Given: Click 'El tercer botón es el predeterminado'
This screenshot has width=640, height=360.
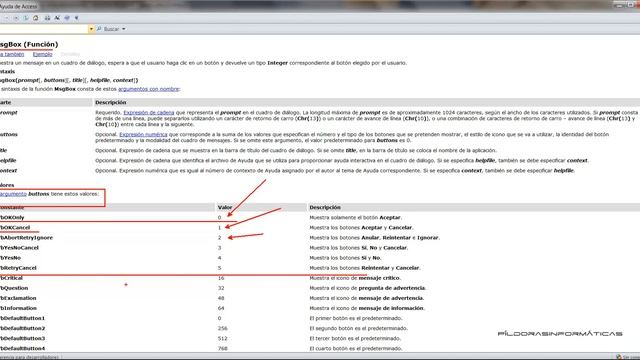Looking at the screenshot, I should click(x=356, y=339).
